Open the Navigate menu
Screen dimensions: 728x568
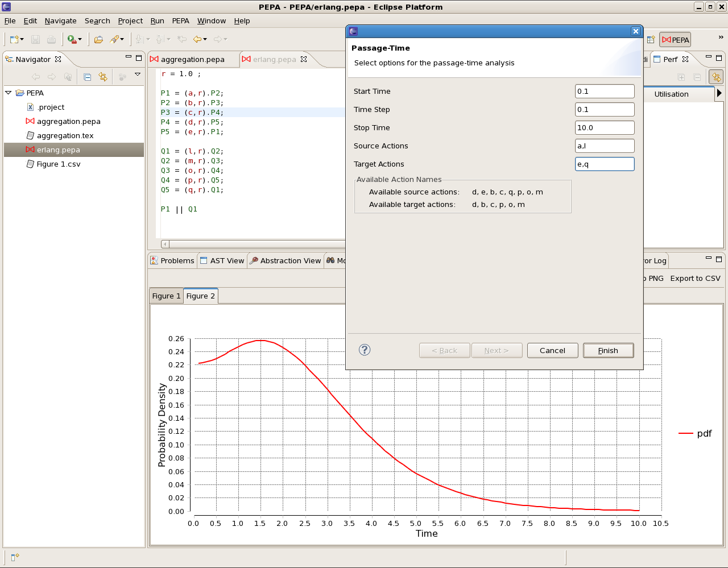pyautogui.click(x=61, y=21)
